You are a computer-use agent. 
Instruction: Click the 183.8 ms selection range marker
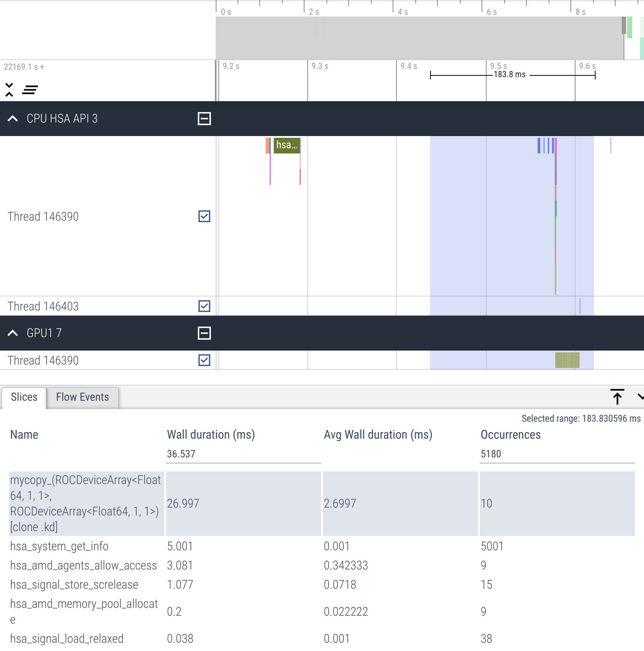point(509,75)
